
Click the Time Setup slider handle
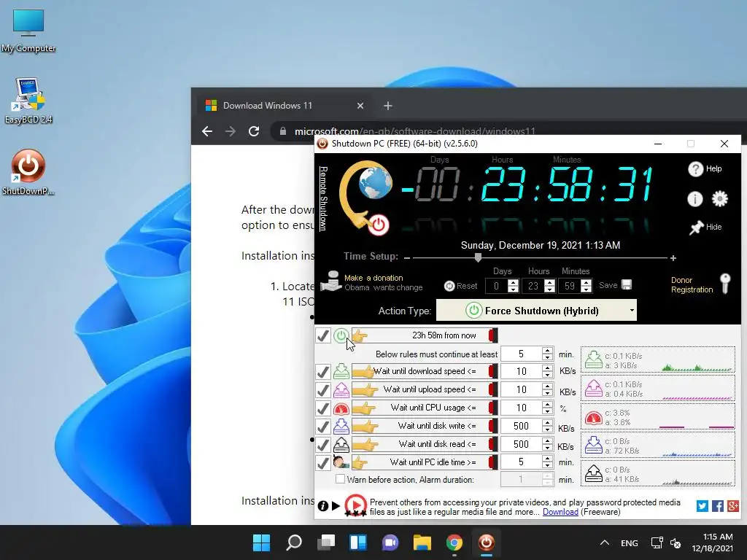point(478,257)
